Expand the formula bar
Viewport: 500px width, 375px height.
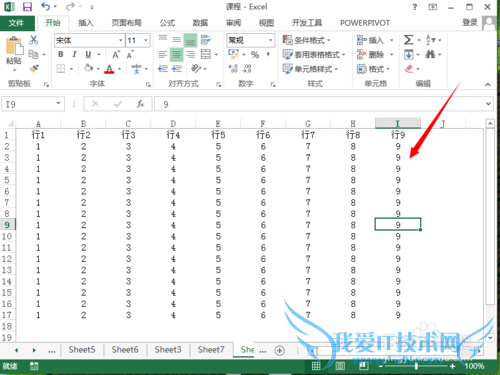[x=488, y=104]
